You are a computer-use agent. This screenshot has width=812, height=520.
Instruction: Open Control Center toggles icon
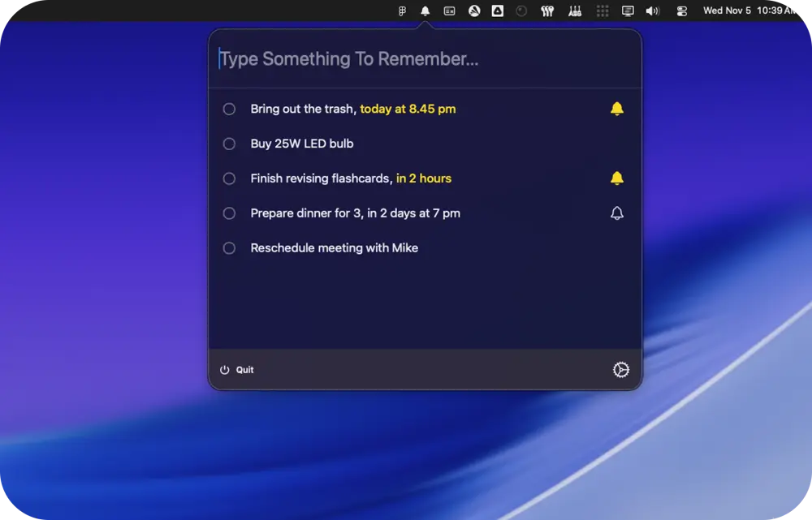point(681,11)
